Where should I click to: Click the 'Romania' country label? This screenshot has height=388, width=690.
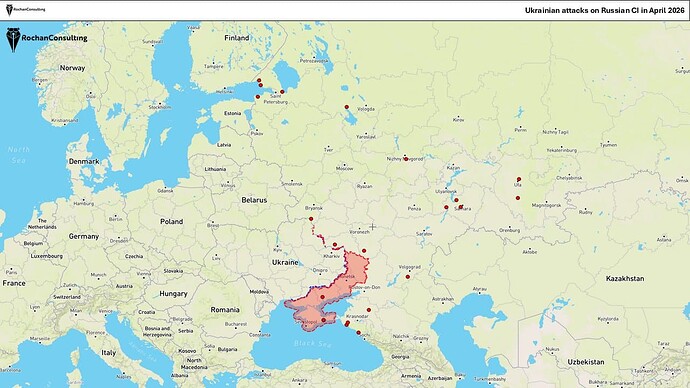point(225,310)
